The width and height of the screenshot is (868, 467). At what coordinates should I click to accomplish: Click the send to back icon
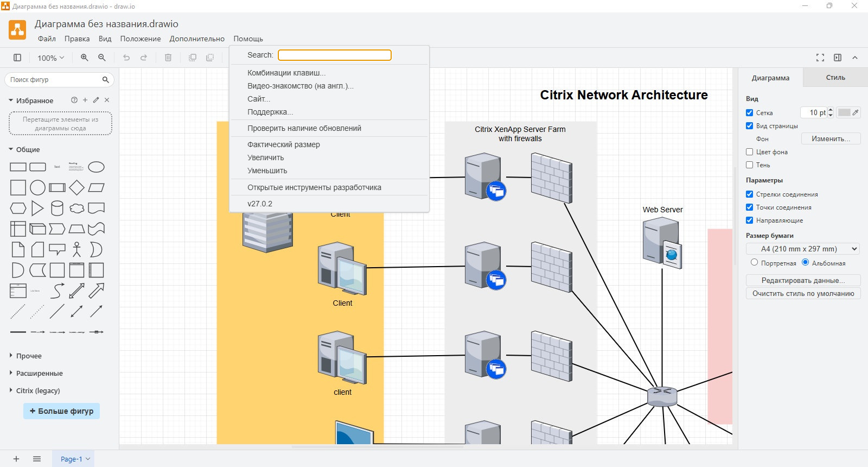pyautogui.click(x=210, y=58)
